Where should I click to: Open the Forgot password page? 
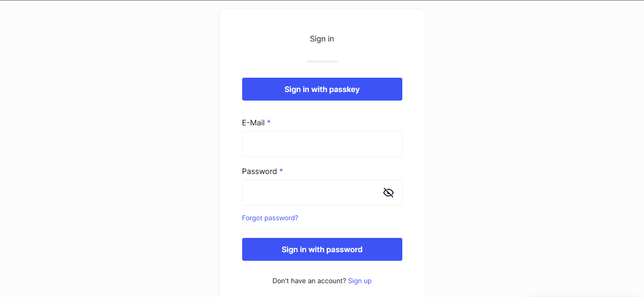click(270, 217)
